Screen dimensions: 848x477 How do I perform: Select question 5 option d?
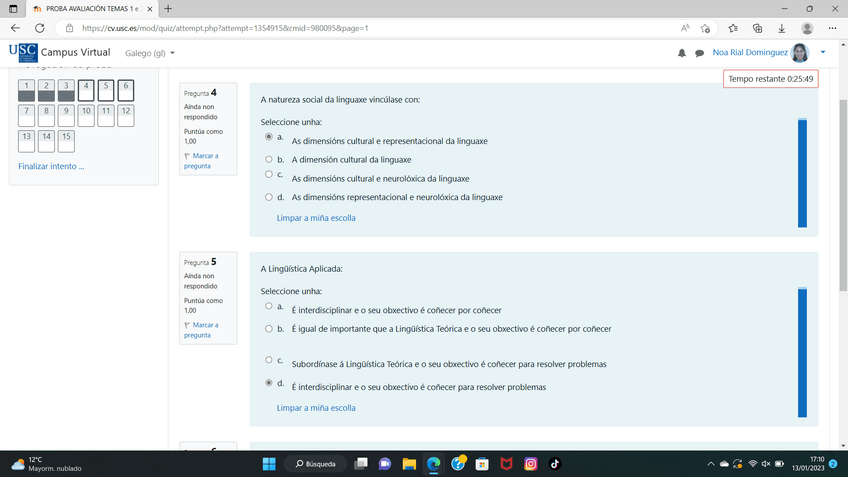coord(269,383)
